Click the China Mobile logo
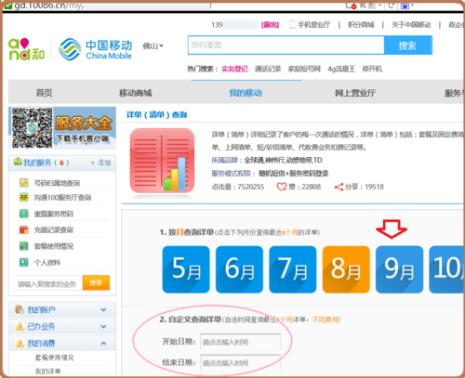Viewport: 465px width, 378px height. click(x=96, y=50)
